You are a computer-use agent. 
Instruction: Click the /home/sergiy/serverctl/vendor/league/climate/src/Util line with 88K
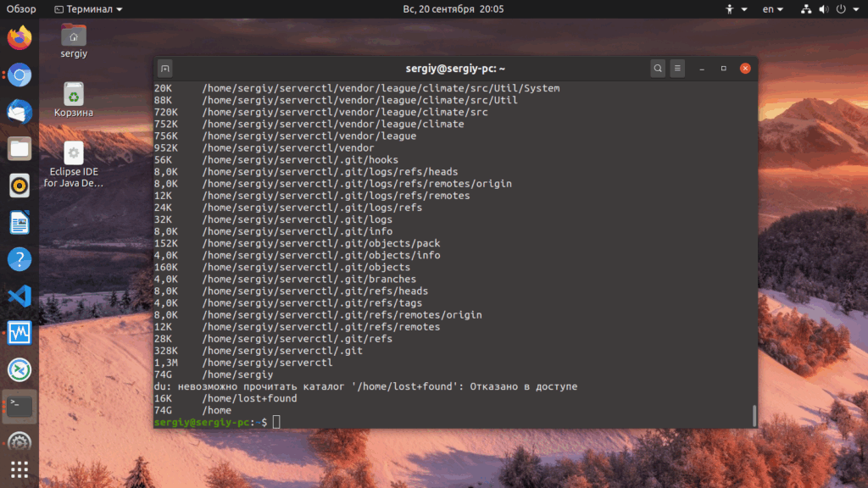point(336,100)
